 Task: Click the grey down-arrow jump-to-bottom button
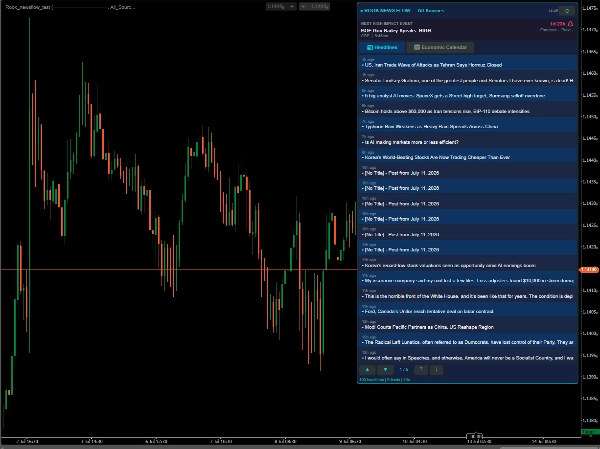(436, 370)
